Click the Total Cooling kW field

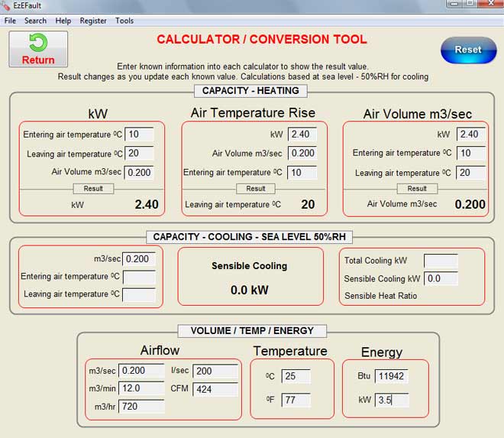(x=441, y=261)
